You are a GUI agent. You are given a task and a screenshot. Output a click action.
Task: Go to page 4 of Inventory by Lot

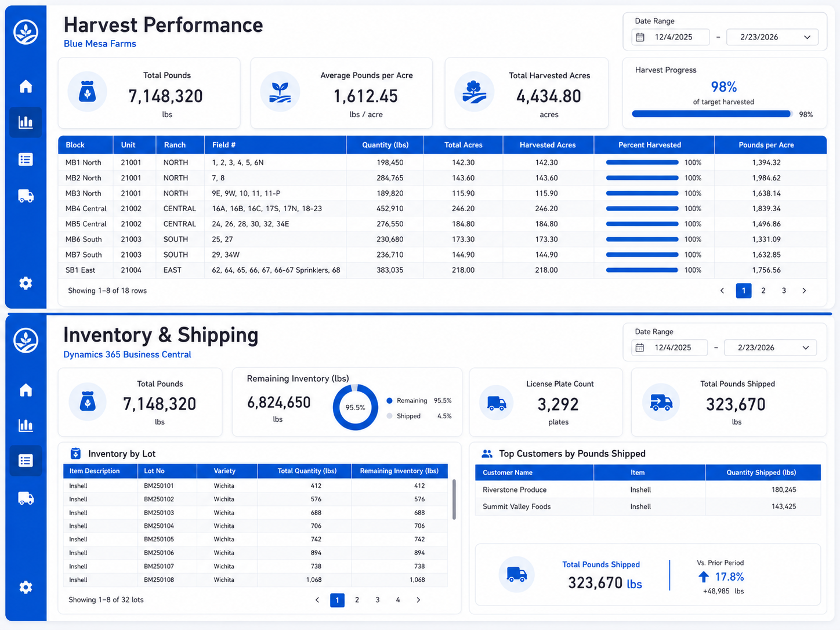[398, 600]
